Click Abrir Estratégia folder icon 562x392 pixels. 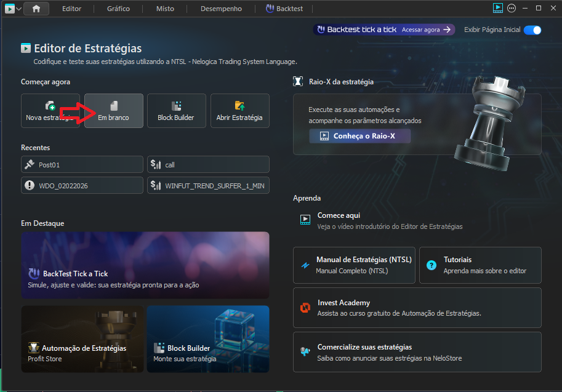tap(239, 106)
